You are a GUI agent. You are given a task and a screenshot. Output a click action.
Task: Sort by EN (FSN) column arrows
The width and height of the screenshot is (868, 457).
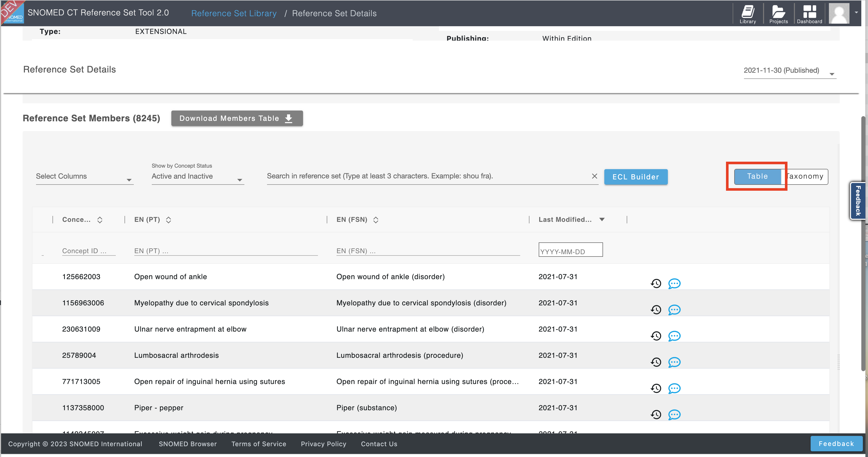tap(376, 220)
